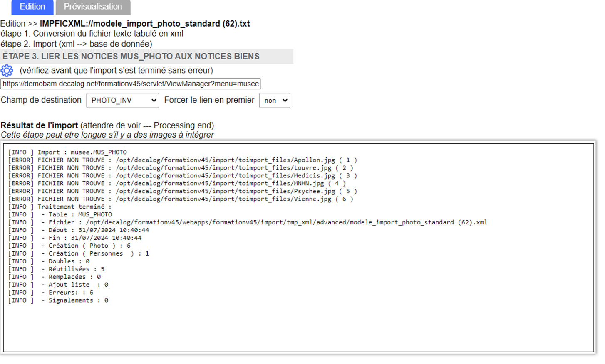This screenshot has width=605, height=364.
Task: Click the 'Ajout liste : 0' log line
Action: (58, 285)
